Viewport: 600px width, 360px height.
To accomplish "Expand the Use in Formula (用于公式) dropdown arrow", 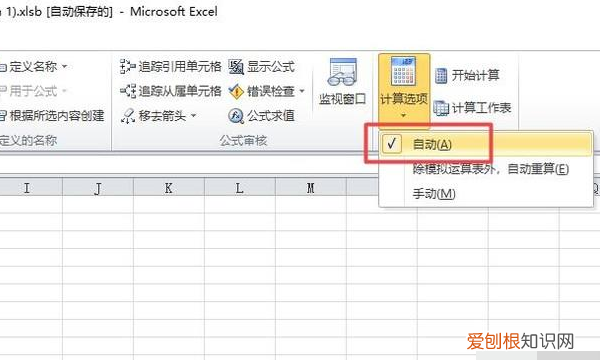I will coord(64,91).
